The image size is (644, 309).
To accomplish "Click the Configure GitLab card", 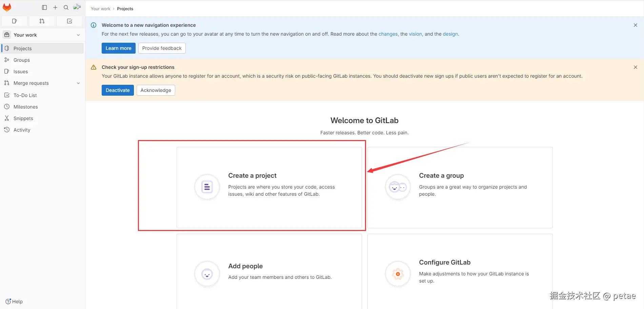I will point(460,271).
